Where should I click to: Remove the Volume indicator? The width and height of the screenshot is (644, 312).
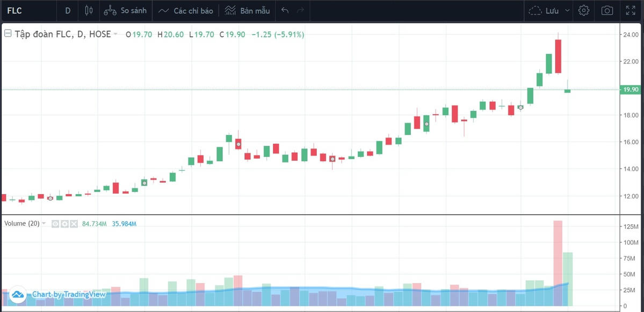coord(74,224)
